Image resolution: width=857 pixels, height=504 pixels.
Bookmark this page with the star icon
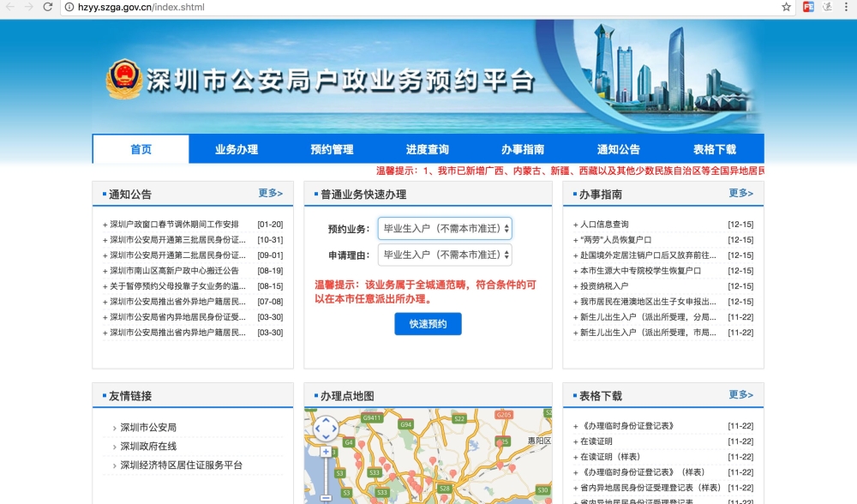[x=786, y=7]
